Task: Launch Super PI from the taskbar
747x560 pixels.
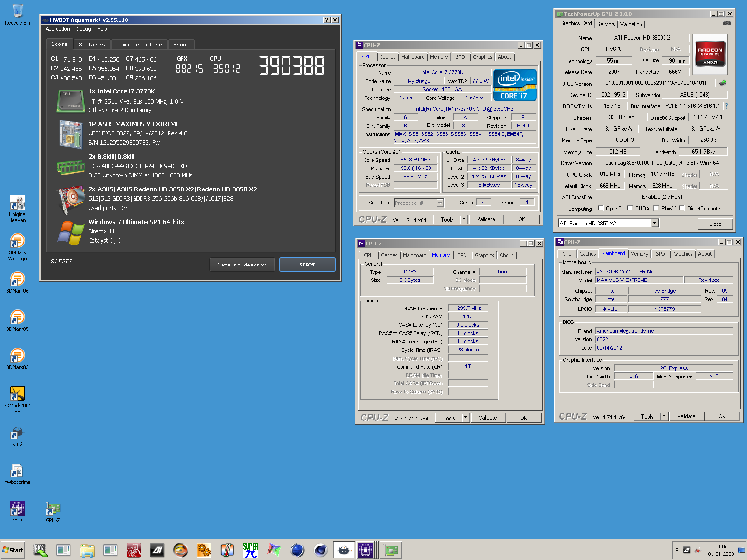Action: (x=250, y=550)
